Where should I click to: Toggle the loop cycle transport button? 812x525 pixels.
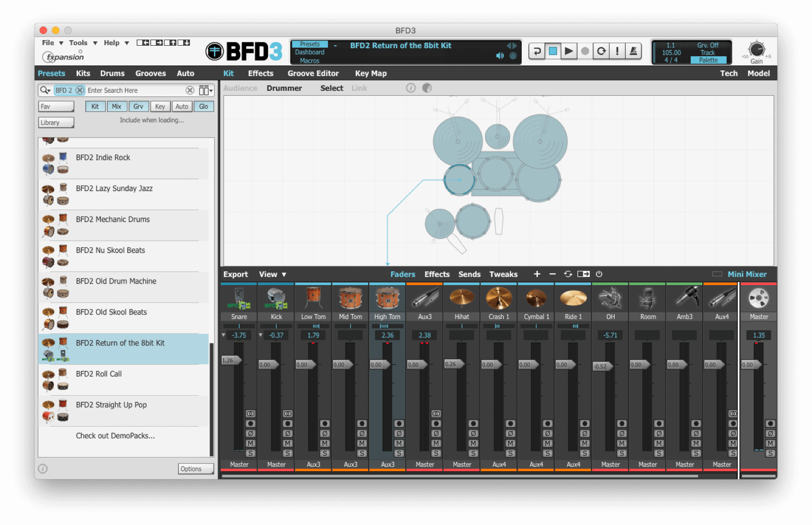[601, 51]
